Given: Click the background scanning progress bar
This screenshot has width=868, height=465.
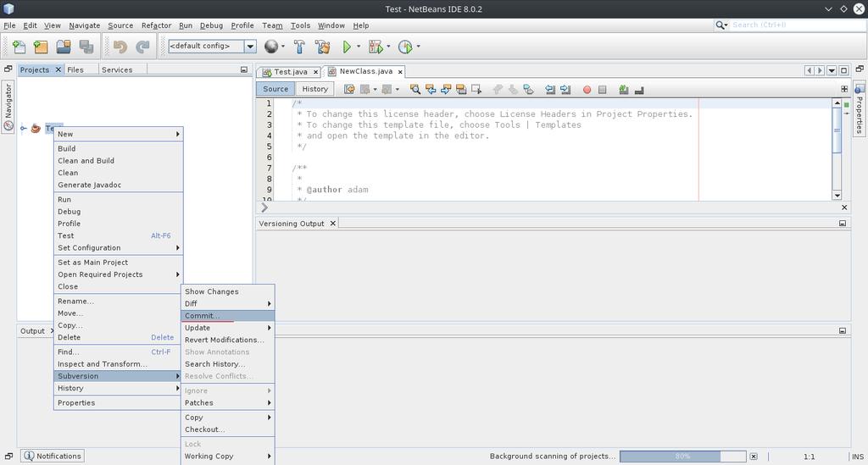Looking at the screenshot, I should tap(682, 457).
